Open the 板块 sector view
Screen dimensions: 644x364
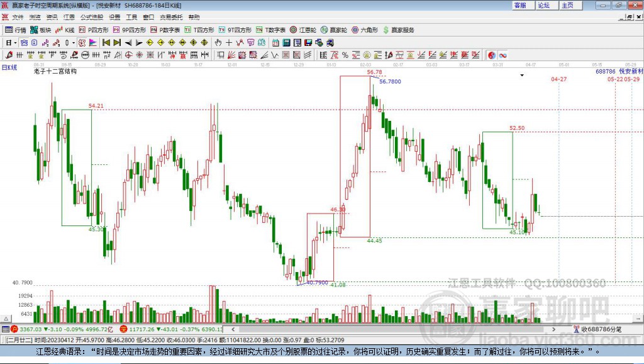(x=40, y=30)
